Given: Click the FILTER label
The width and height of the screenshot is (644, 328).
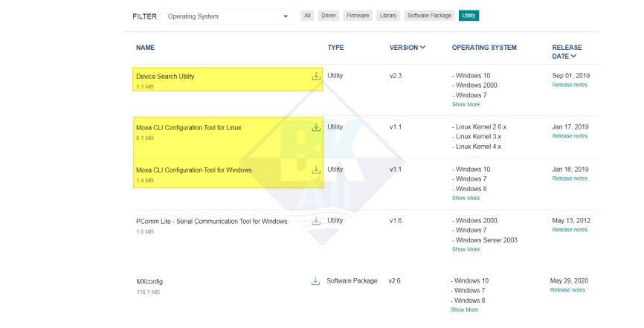Looking at the screenshot, I should click(x=144, y=16).
